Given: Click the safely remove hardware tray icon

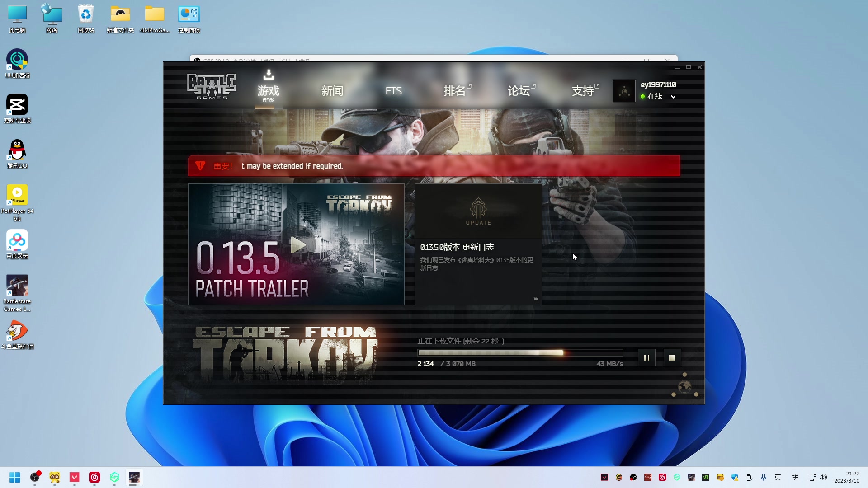Looking at the screenshot, I should pyautogui.click(x=749, y=477).
